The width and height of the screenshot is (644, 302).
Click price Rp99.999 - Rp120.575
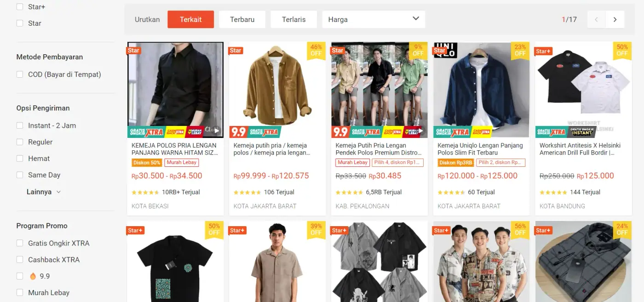[271, 176]
